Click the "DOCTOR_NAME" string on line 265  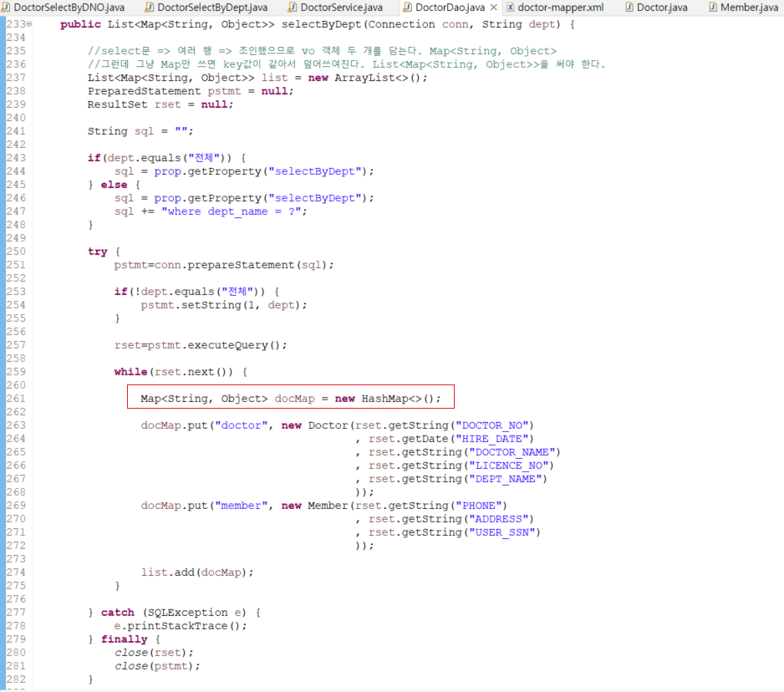(512, 452)
